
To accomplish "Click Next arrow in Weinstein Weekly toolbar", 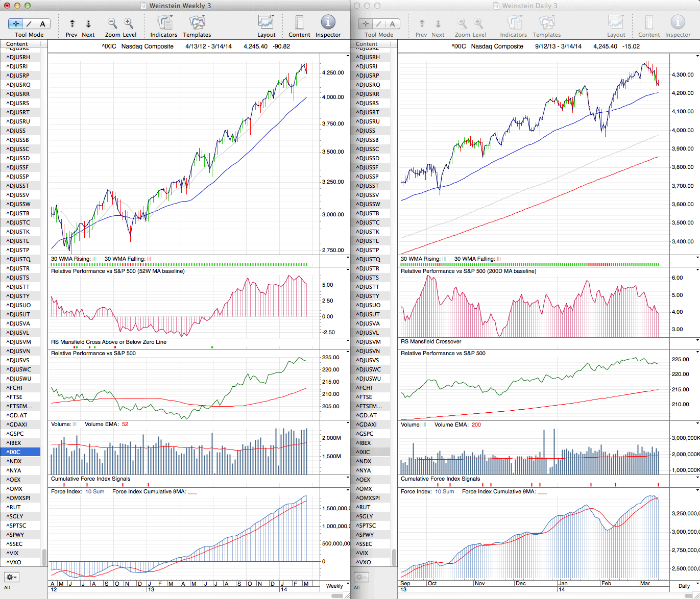I will [88, 23].
